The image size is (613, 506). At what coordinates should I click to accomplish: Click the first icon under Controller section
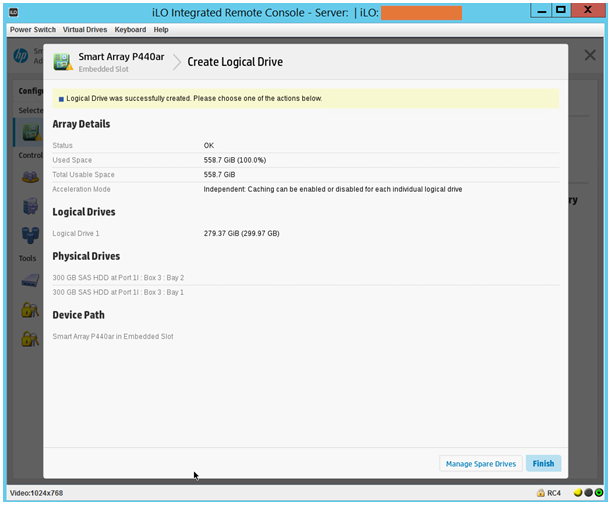click(30, 177)
